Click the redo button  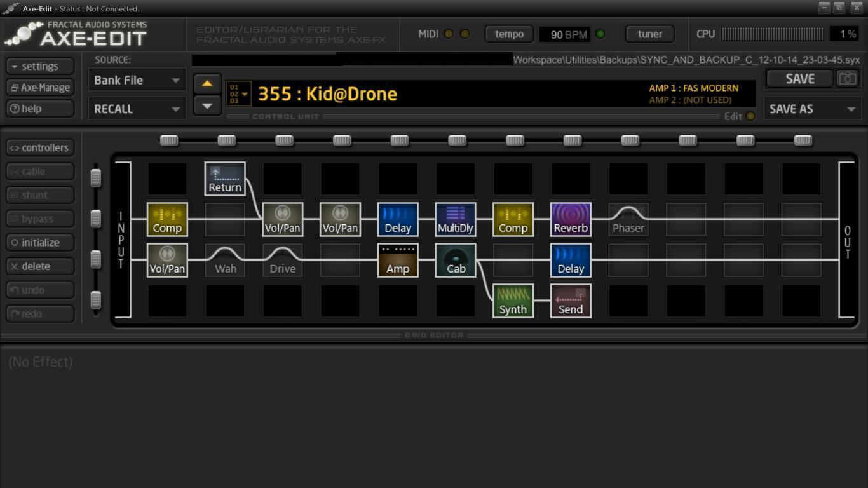[x=40, y=313]
